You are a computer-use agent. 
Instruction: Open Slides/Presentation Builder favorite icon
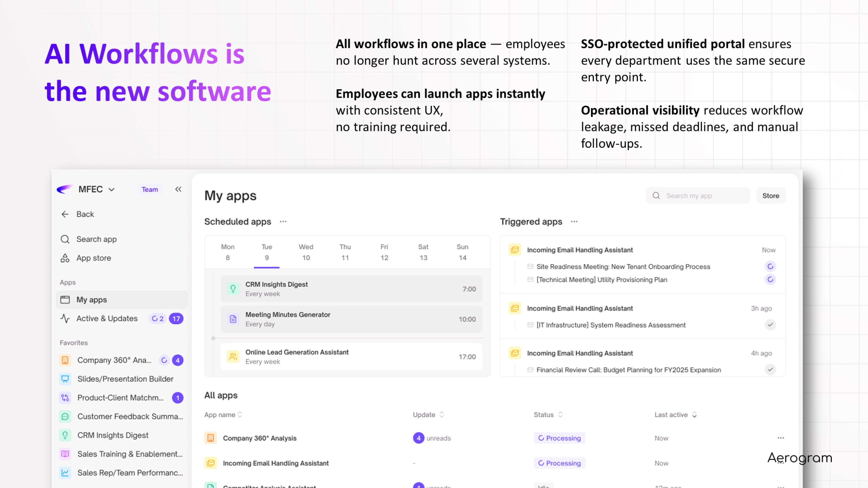[x=65, y=379]
